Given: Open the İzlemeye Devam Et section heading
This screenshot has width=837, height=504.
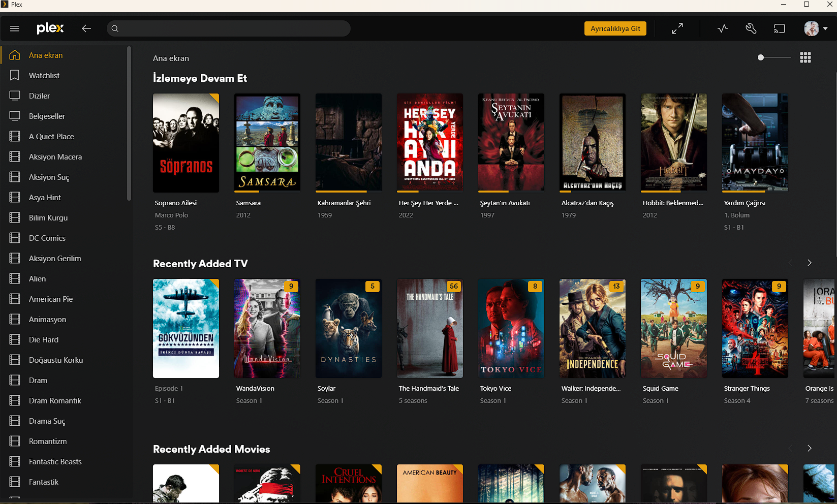Looking at the screenshot, I should (200, 78).
